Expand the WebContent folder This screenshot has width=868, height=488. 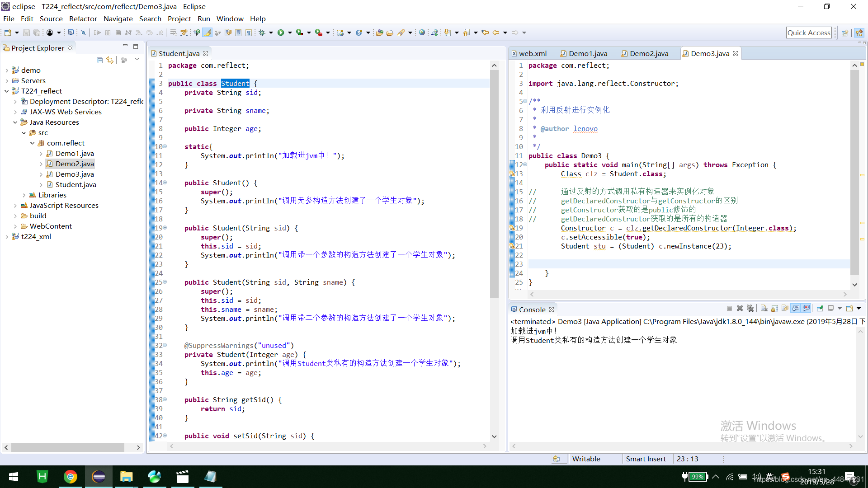tap(15, 226)
